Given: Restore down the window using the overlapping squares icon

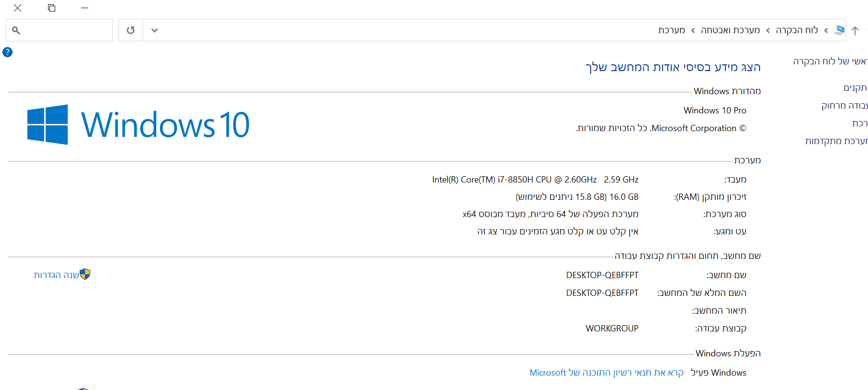Looking at the screenshot, I should (x=52, y=8).
